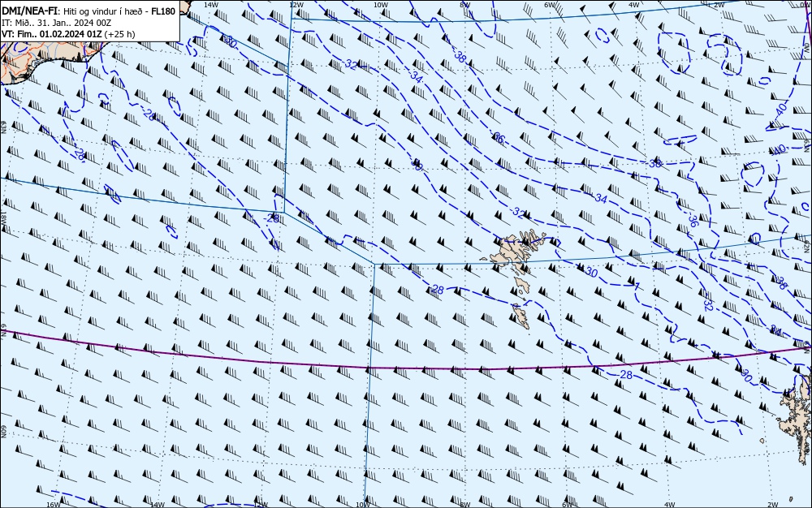812x508 pixels.
Task: Click the "-28" label just west of the Faroe Islands
Action: coord(436,290)
